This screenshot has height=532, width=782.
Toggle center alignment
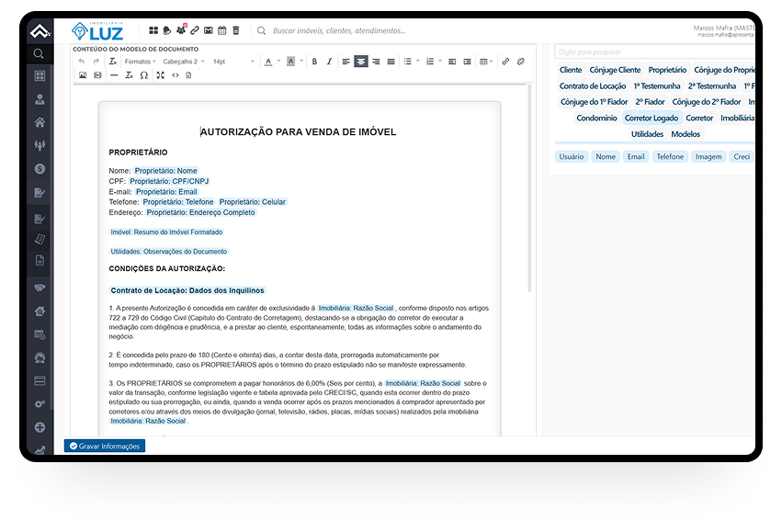[x=360, y=62]
